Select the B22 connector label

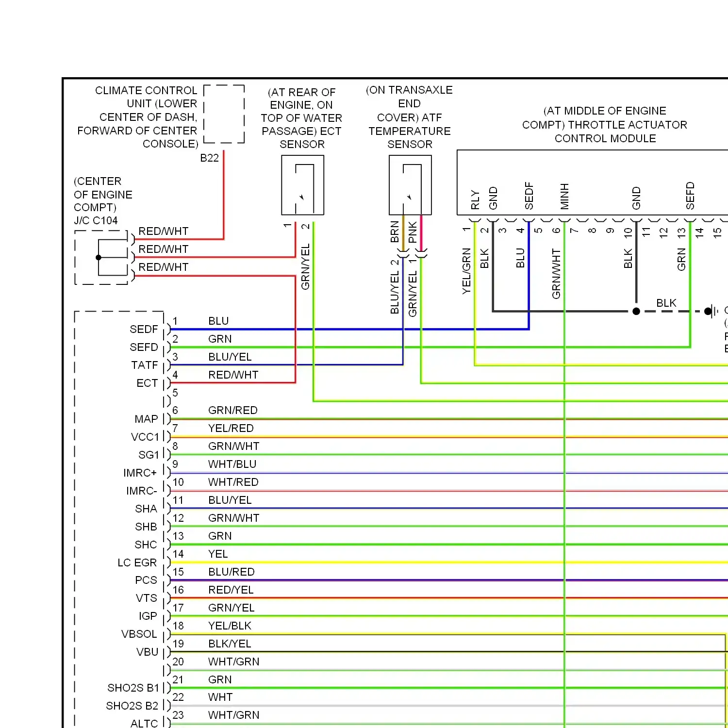(x=209, y=158)
